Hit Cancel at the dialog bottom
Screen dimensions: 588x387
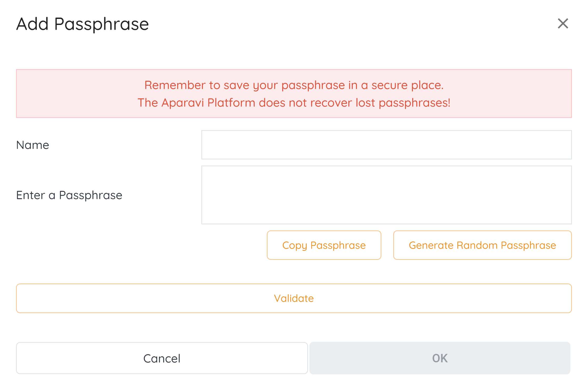click(162, 358)
